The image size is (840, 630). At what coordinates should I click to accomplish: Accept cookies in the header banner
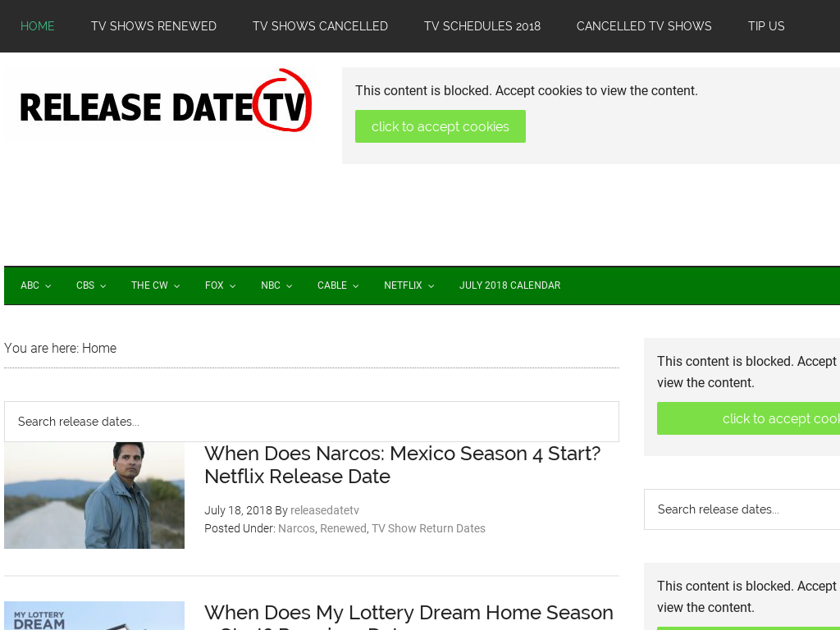[441, 126]
